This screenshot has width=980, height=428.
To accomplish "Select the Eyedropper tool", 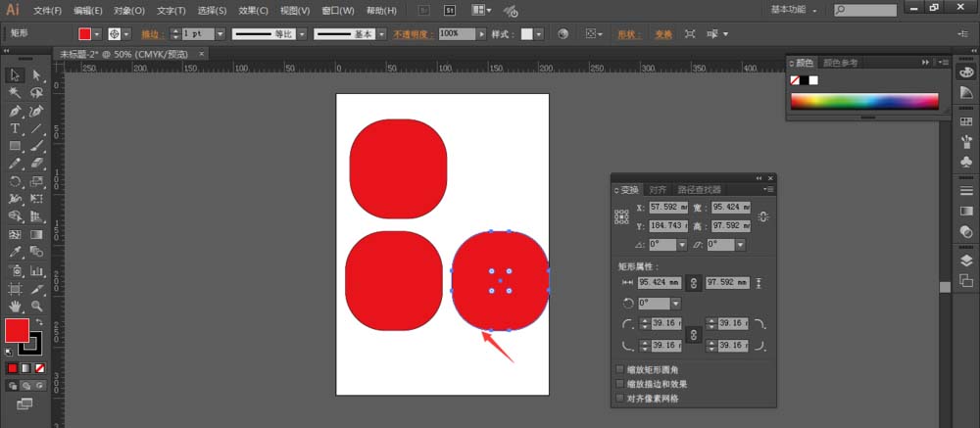I will (x=15, y=252).
